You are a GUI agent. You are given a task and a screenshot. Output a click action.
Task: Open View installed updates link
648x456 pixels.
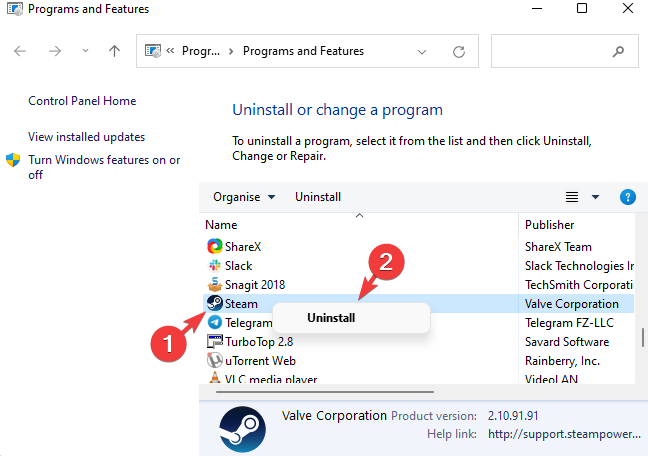coord(86,137)
